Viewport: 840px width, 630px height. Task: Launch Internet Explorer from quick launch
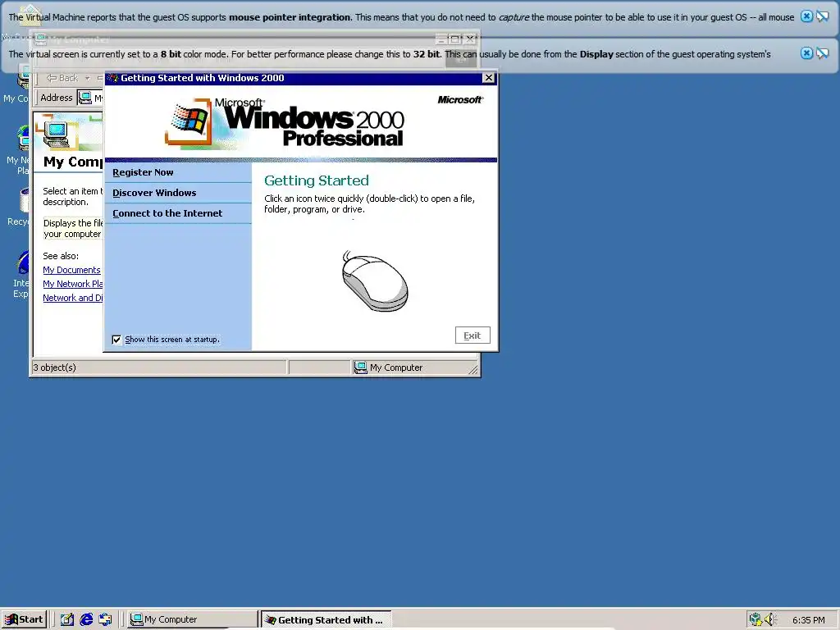(x=86, y=619)
